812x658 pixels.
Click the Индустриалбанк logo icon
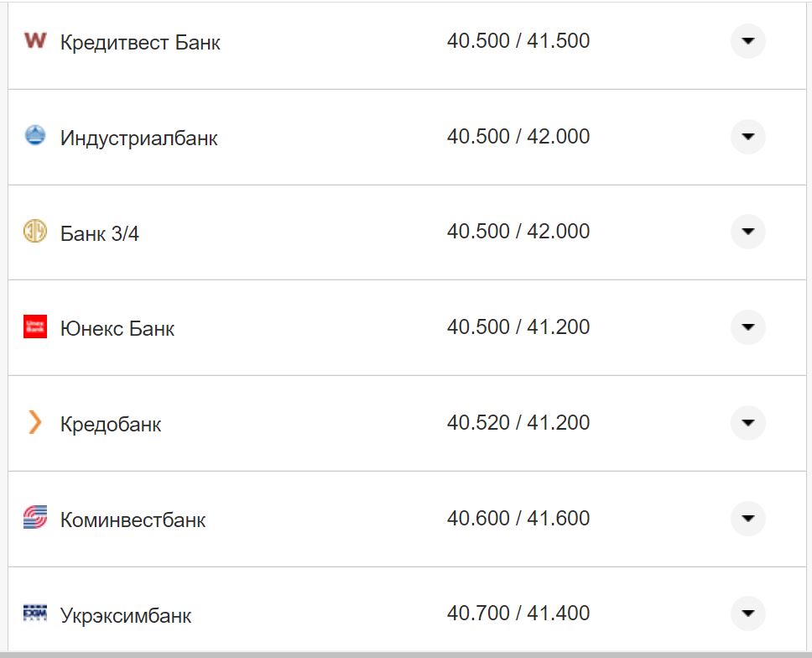(x=35, y=135)
